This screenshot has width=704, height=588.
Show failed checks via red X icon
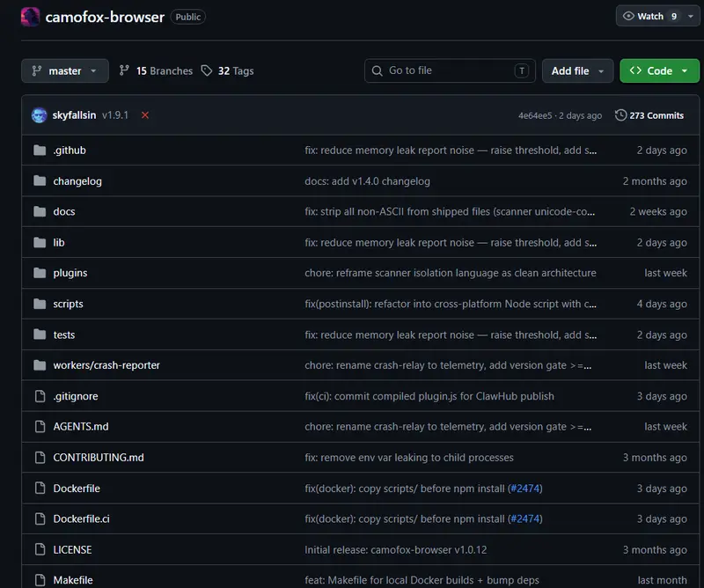click(x=145, y=115)
